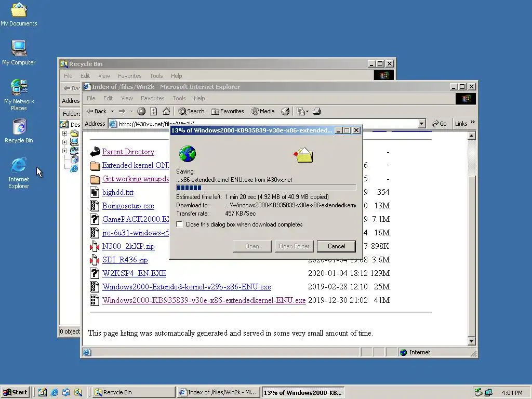Open the SDI_R436.zip link

(x=125, y=260)
